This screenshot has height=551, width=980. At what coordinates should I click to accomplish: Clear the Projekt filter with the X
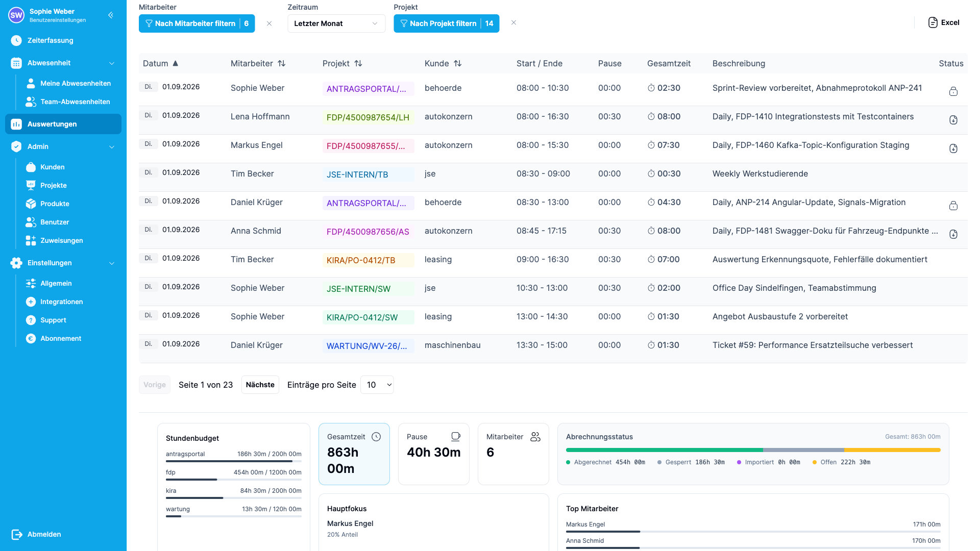[513, 22]
